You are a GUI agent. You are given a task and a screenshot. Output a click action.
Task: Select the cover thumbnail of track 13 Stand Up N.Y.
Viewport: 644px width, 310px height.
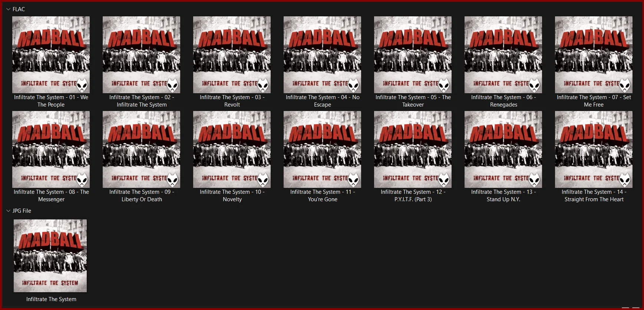tap(503, 149)
